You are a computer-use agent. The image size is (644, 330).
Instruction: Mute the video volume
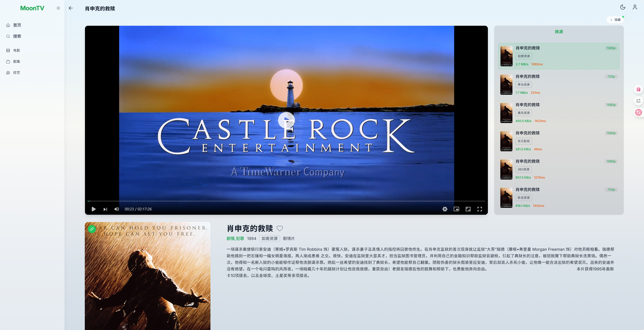pos(117,209)
